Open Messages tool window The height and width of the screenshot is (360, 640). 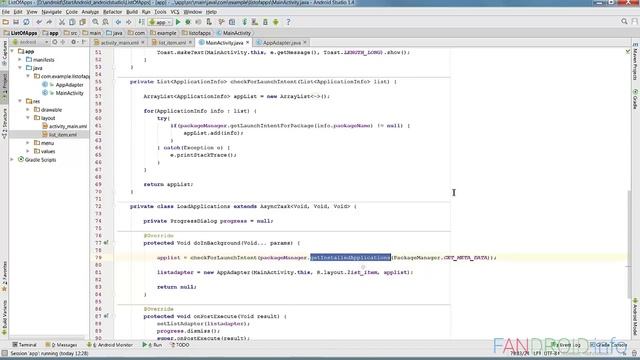click(61, 345)
